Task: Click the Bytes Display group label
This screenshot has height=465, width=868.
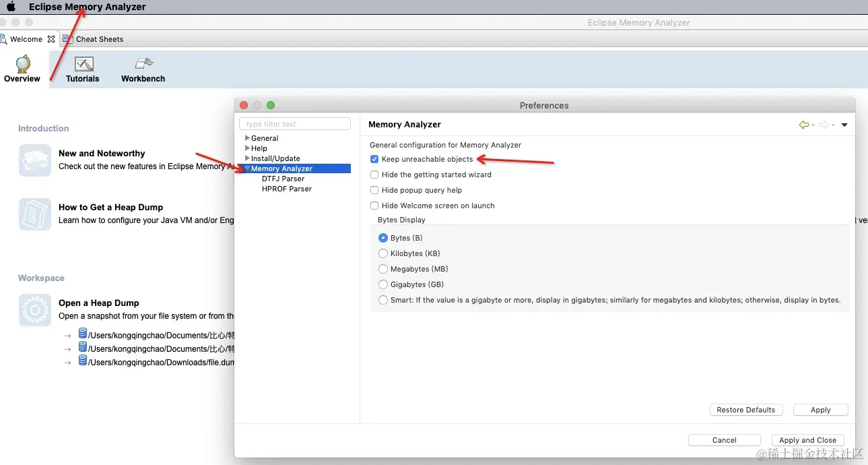Action: pos(401,220)
